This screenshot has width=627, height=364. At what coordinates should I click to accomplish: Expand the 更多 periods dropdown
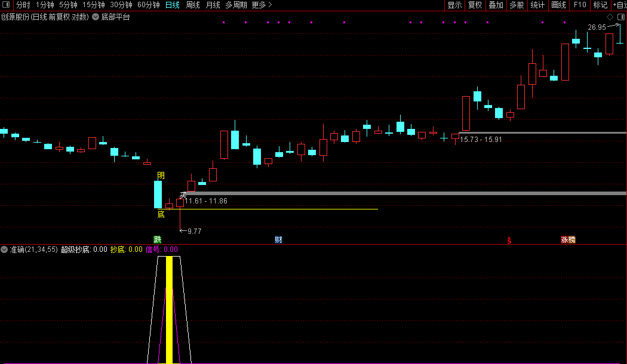coord(262,5)
